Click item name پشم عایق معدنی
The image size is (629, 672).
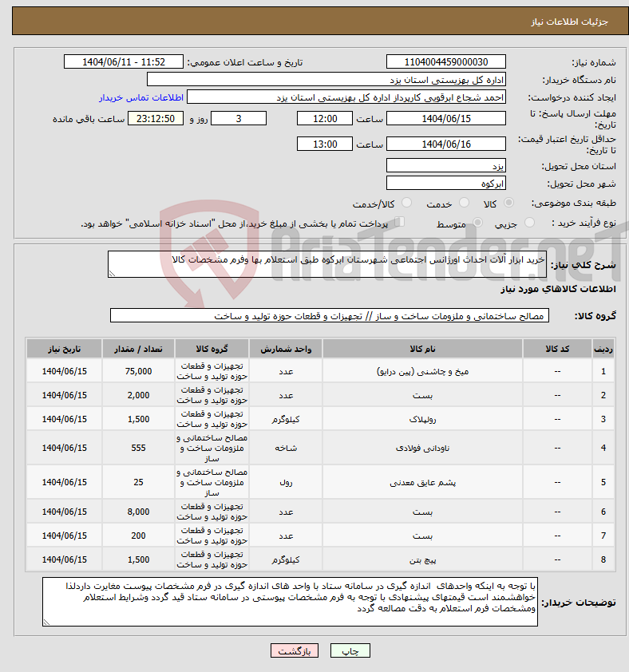coord(422,482)
